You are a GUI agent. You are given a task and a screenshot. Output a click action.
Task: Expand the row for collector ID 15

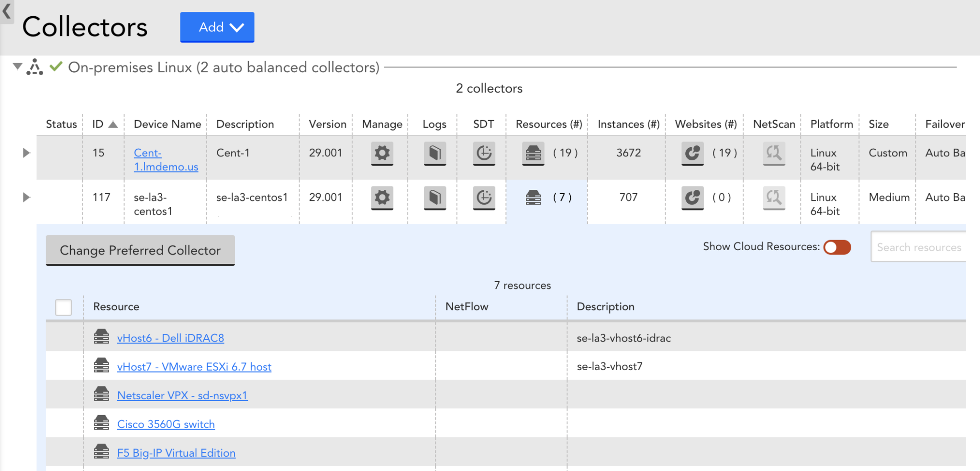26,153
